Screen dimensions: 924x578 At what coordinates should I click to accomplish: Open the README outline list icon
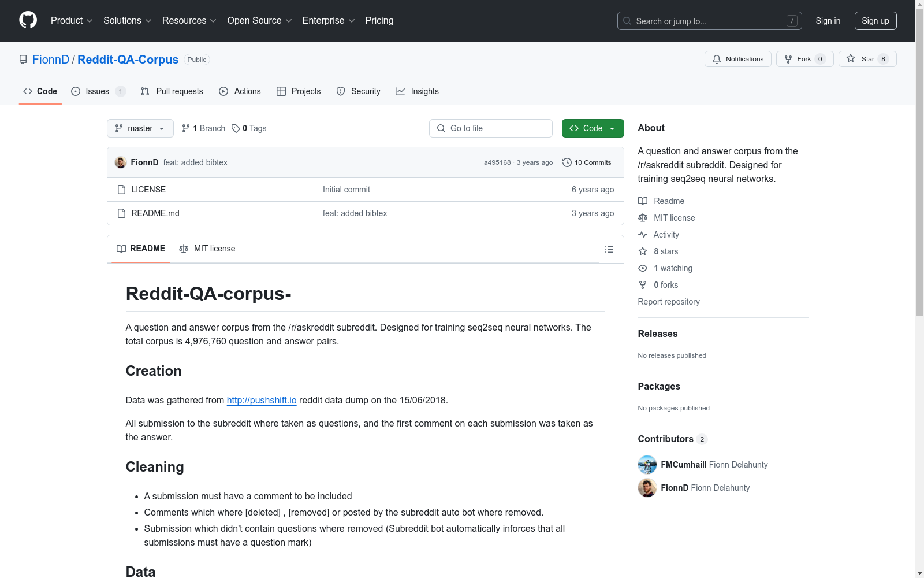pyautogui.click(x=609, y=249)
